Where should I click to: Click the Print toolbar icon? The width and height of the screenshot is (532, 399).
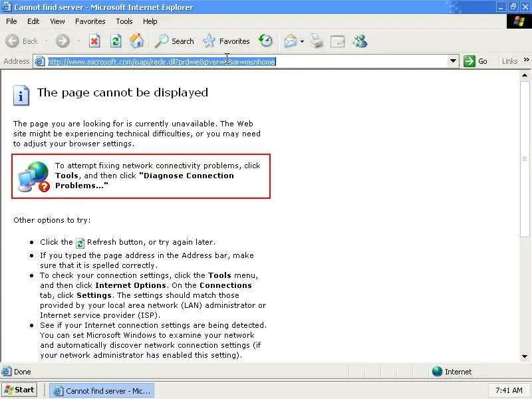click(x=317, y=41)
